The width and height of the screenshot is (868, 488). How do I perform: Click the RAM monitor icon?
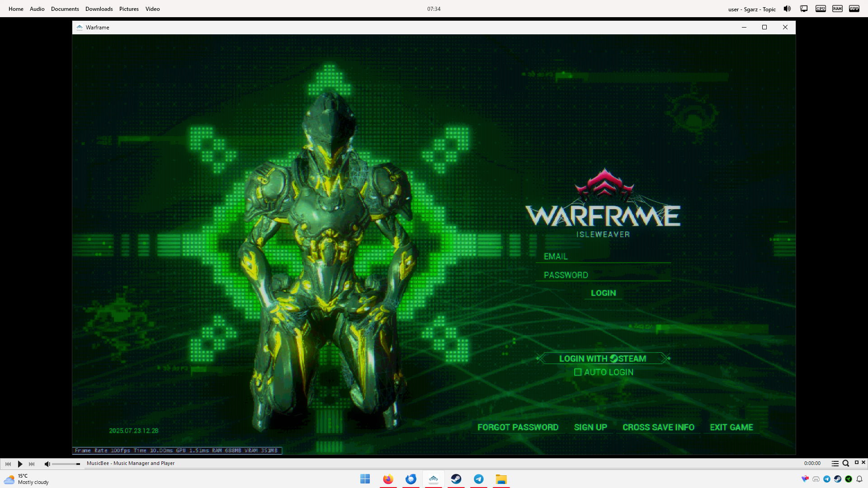(837, 9)
